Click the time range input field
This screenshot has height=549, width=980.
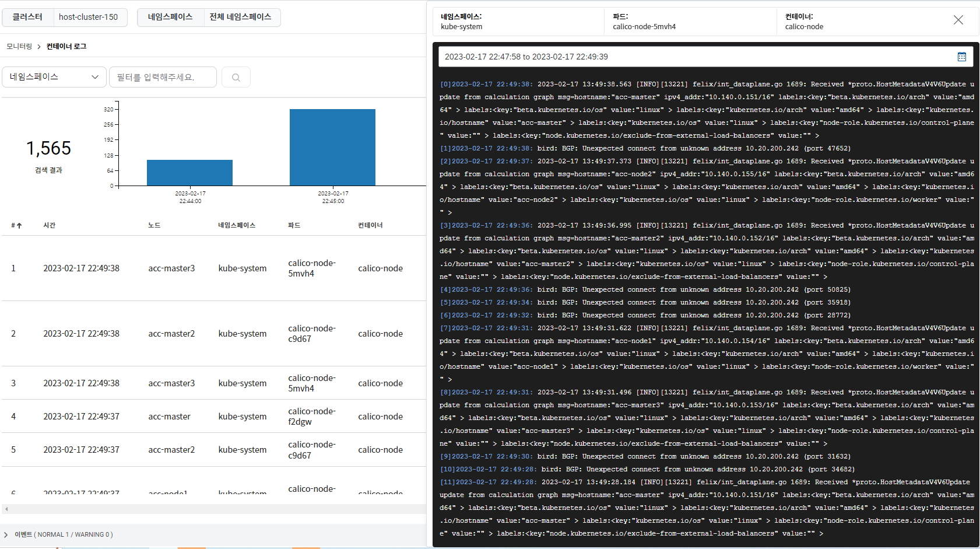705,57
